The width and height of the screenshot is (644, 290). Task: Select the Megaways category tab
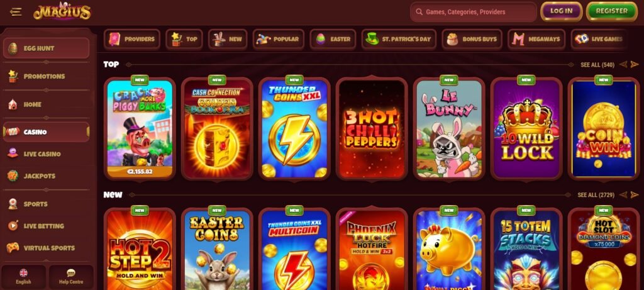coord(536,39)
